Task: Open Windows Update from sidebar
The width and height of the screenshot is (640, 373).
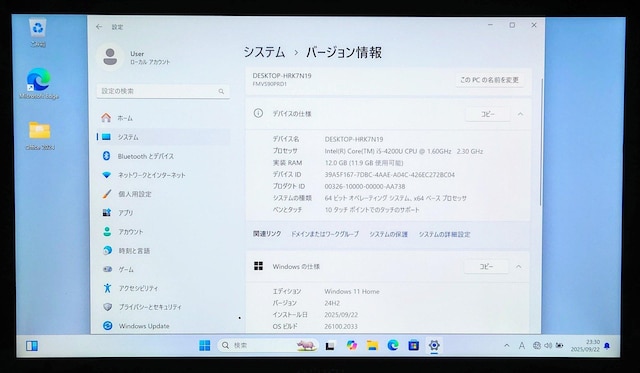Action: click(x=164, y=326)
